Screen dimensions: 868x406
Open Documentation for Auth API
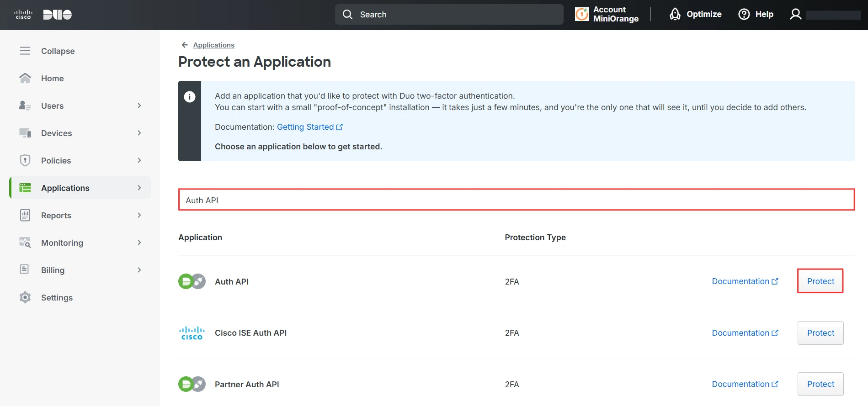[x=745, y=281]
